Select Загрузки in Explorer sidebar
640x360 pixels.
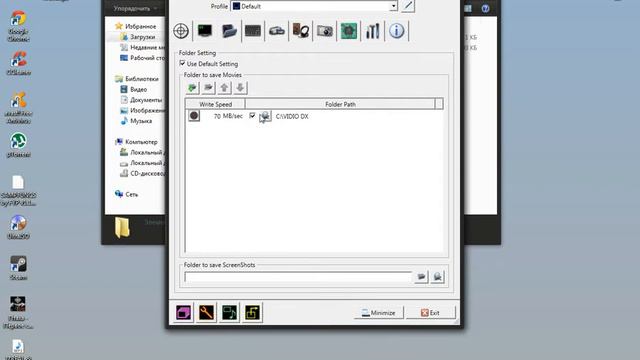(x=142, y=37)
